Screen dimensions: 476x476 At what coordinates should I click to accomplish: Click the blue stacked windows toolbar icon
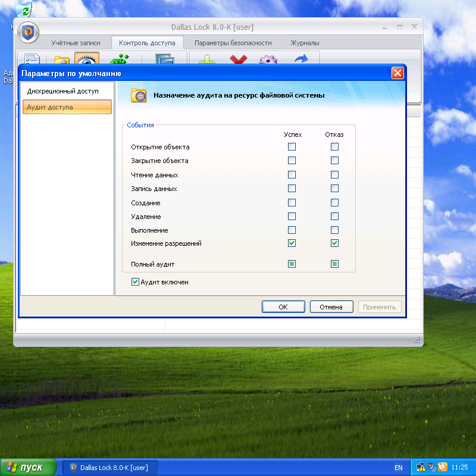165,59
